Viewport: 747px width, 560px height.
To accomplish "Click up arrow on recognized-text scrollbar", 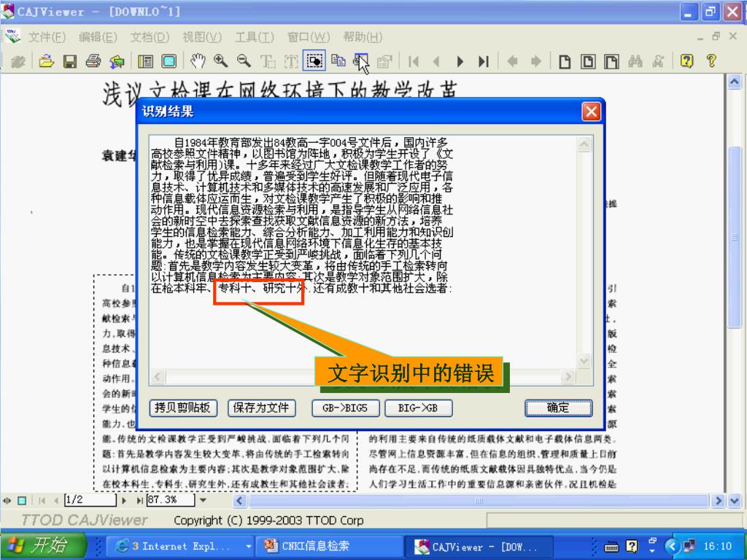I will 584,144.
